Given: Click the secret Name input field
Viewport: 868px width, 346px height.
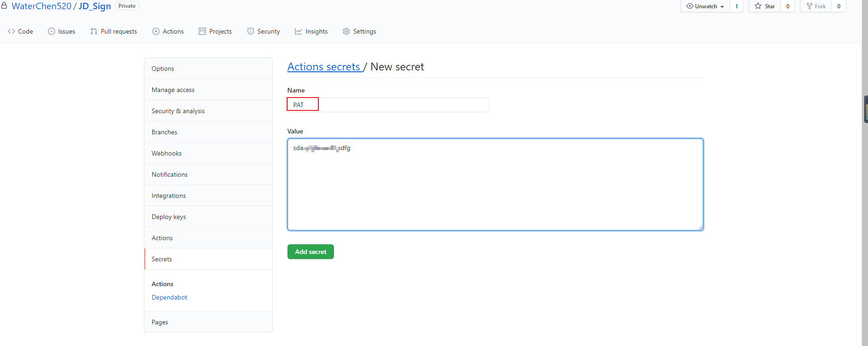Looking at the screenshot, I should (x=388, y=105).
